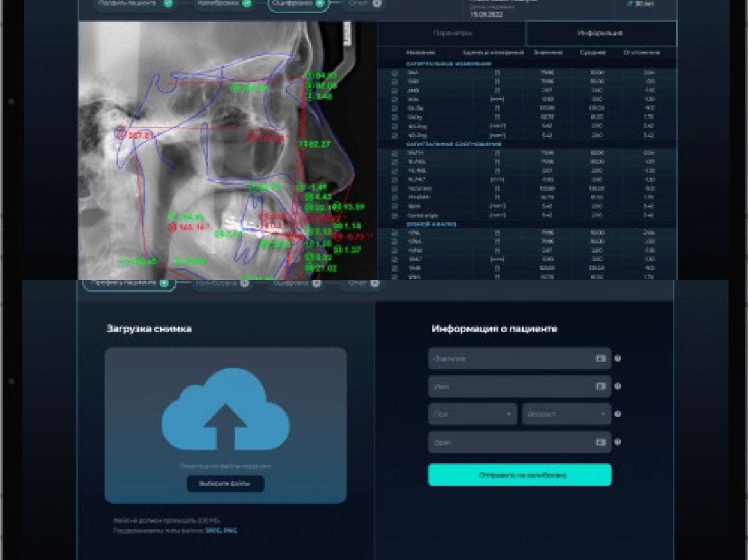Switch to the Информация tab
Viewport: 748px width, 560px height.
click(600, 33)
